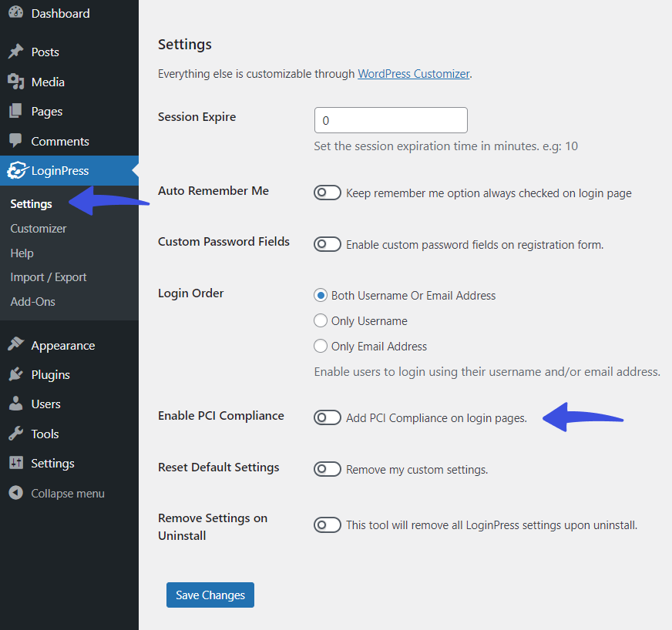Viewport: 672px width, 630px height.
Task: Open the Media library icon
Action: pyautogui.click(x=16, y=82)
